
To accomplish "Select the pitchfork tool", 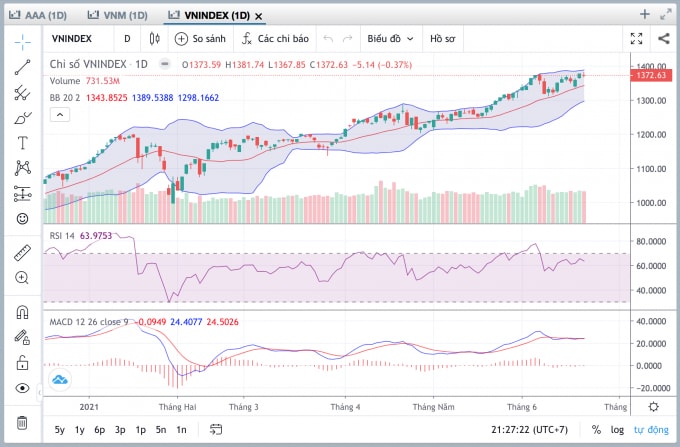I will [x=23, y=92].
